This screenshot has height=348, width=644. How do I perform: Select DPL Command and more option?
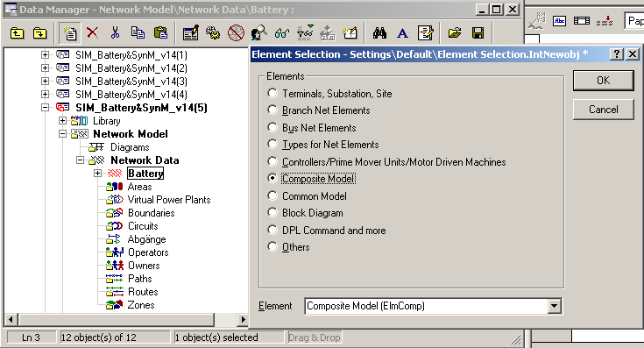pos(272,230)
